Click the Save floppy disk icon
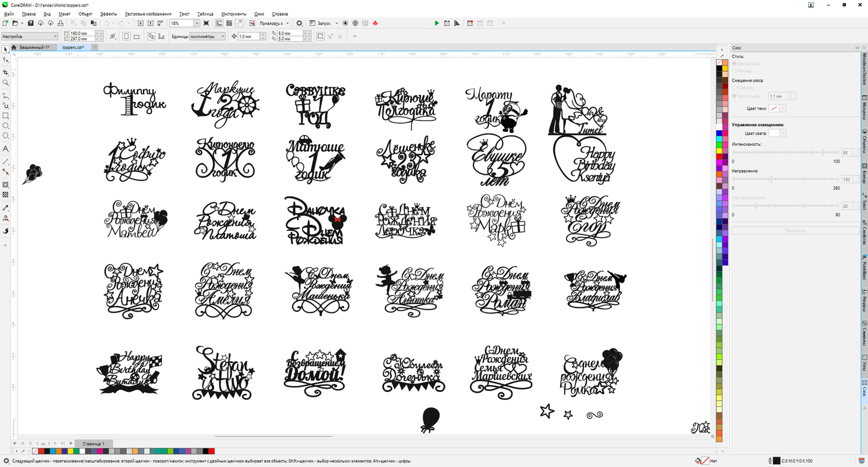The image size is (868, 467). (31, 23)
